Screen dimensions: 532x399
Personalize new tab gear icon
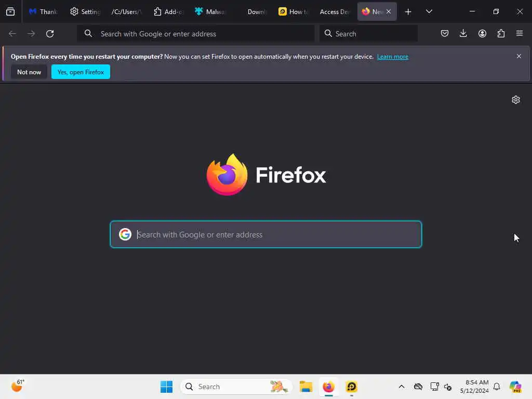[x=516, y=100]
